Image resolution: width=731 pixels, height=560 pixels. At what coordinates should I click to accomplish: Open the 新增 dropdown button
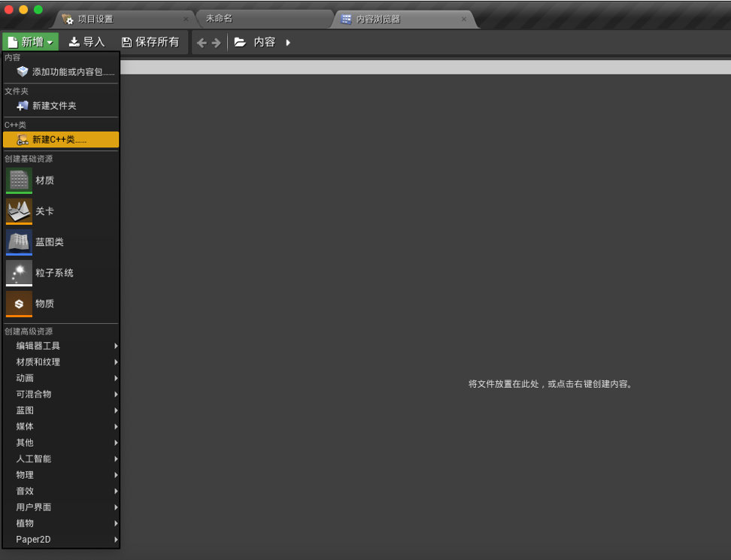point(31,42)
